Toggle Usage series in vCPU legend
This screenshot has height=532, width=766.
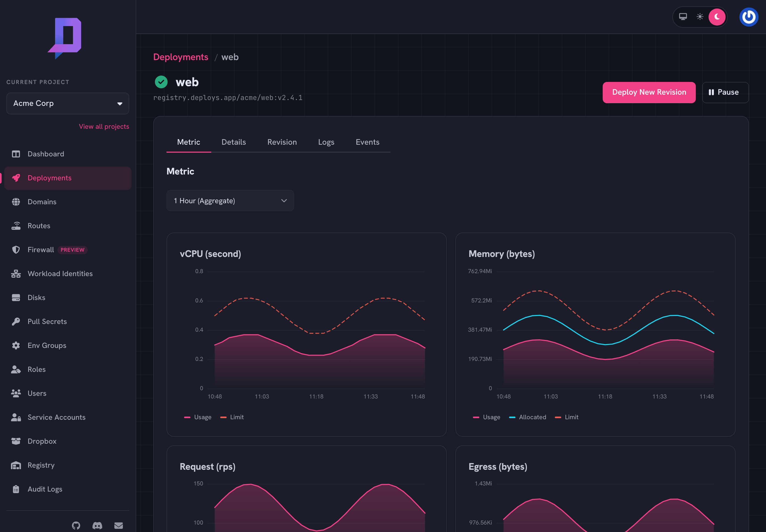tap(198, 417)
